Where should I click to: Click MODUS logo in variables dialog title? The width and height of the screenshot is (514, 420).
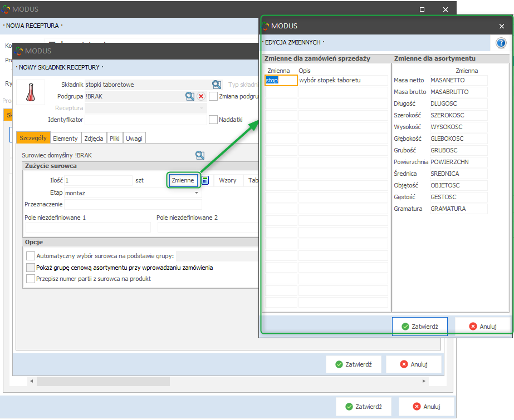tap(265, 26)
